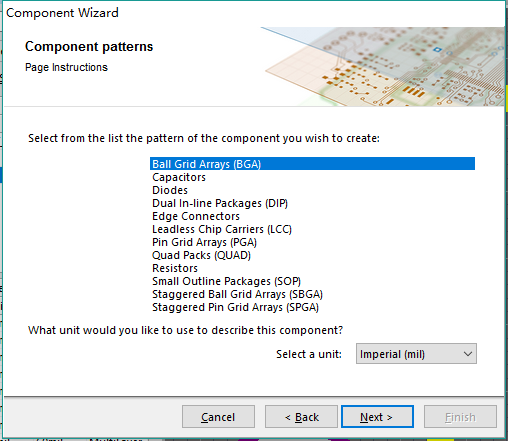508x441 pixels.
Task: Select Diodes in the pattern list
Action: pos(312,190)
